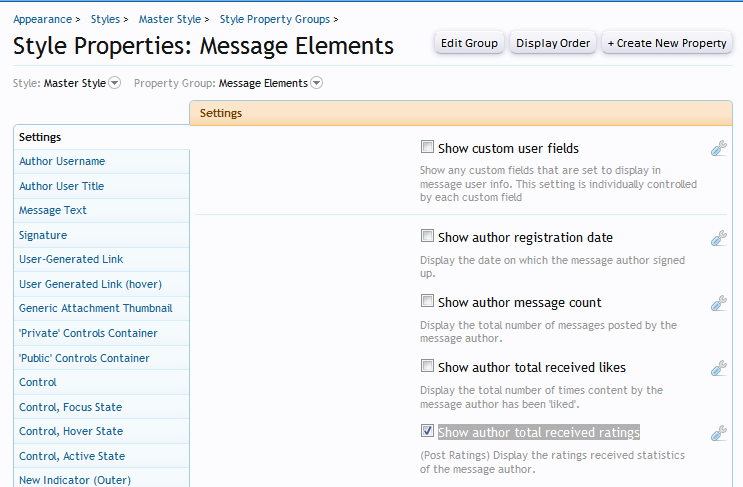Select the Author Username tab in sidebar
743x487 pixels.
click(62, 161)
